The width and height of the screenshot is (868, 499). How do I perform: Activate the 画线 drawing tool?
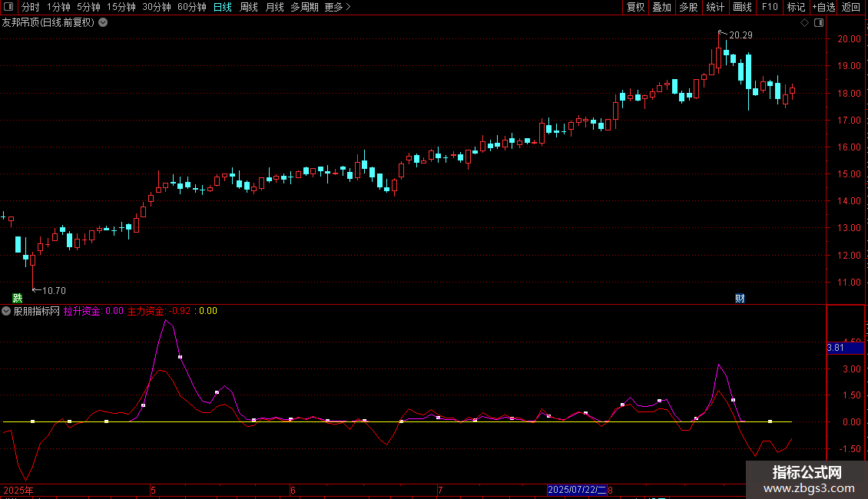(x=742, y=7)
